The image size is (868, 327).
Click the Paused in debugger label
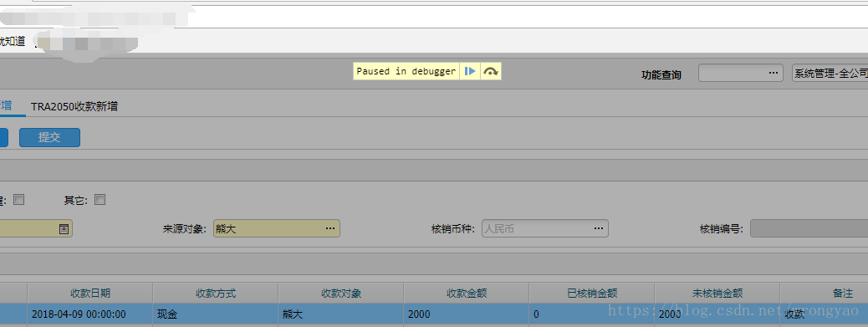pos(406,71)
